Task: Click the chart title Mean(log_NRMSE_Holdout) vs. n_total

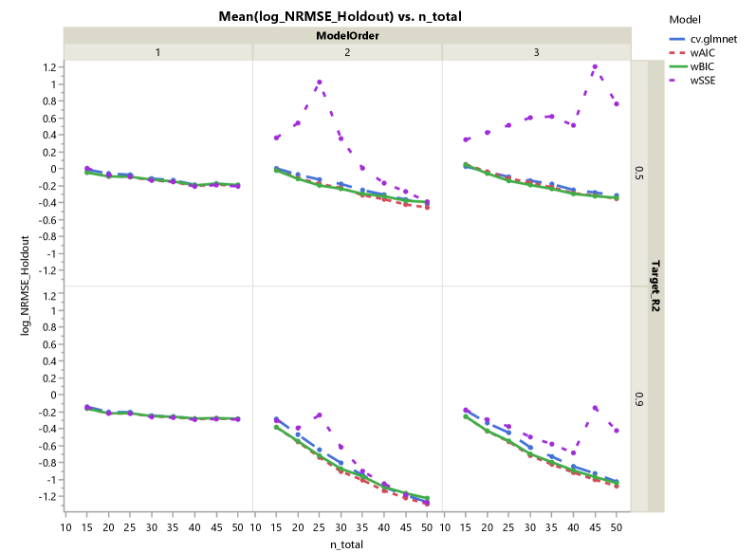Action: tap(340, 16)
